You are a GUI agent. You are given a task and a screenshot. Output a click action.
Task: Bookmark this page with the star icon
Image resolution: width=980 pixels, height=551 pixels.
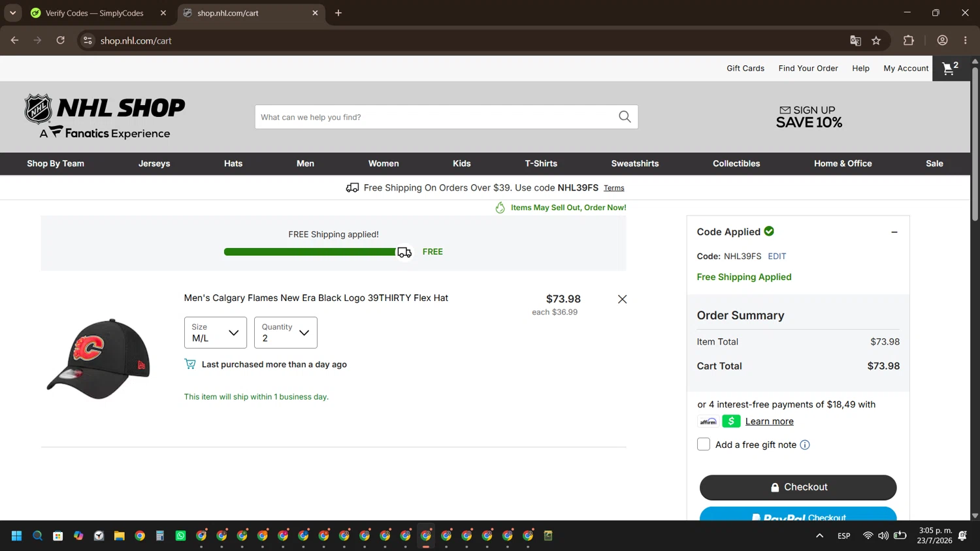click(876, 40)
